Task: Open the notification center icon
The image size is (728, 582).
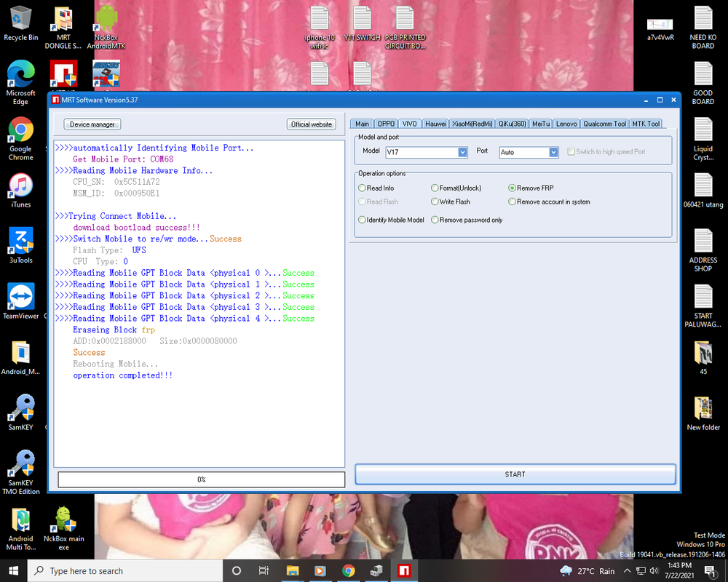Action: click(709, 570)
